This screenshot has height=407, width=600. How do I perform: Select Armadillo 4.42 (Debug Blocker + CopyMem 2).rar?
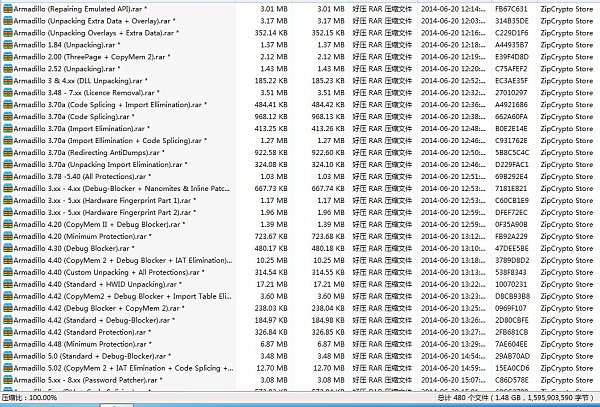click(99, 308)
